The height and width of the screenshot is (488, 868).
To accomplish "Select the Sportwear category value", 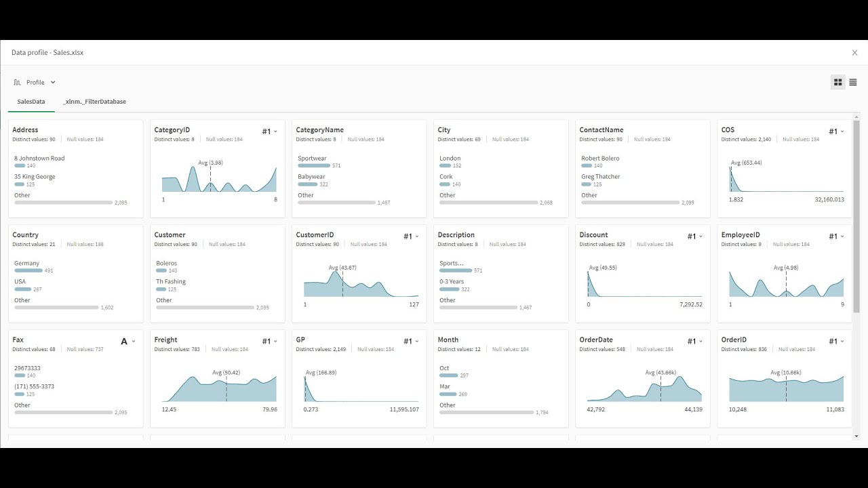I will pos(312,159).
